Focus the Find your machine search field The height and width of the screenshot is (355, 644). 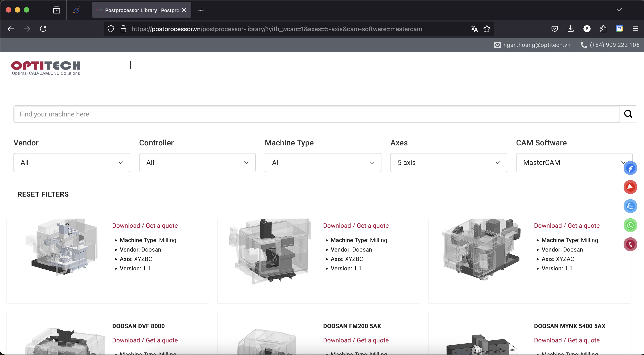coord(316,114)
